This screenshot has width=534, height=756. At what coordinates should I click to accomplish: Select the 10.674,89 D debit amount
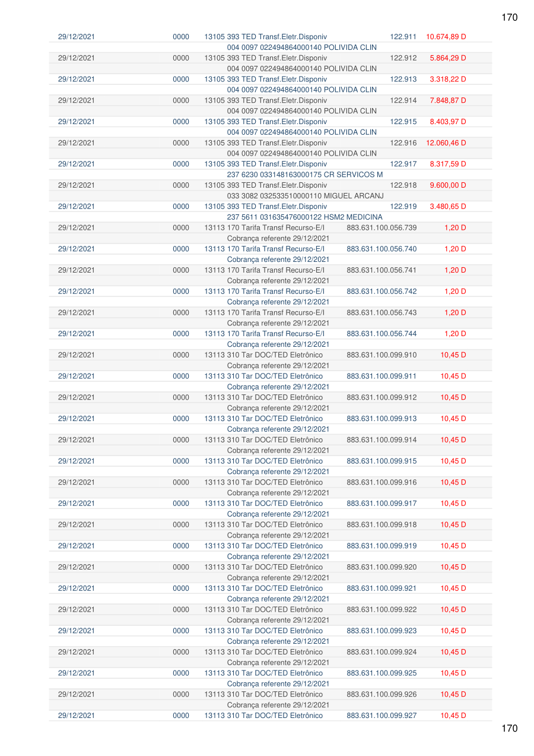[x=446, y=37]
